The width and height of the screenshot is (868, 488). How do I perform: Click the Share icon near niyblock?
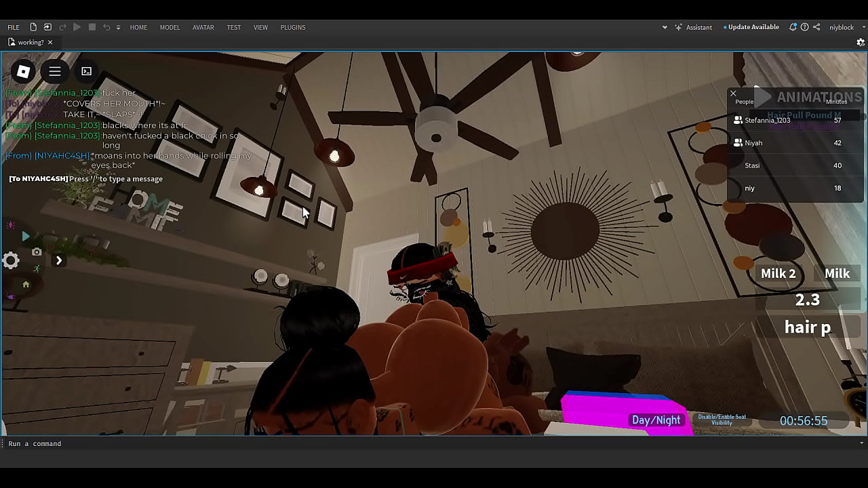(816, 27)
